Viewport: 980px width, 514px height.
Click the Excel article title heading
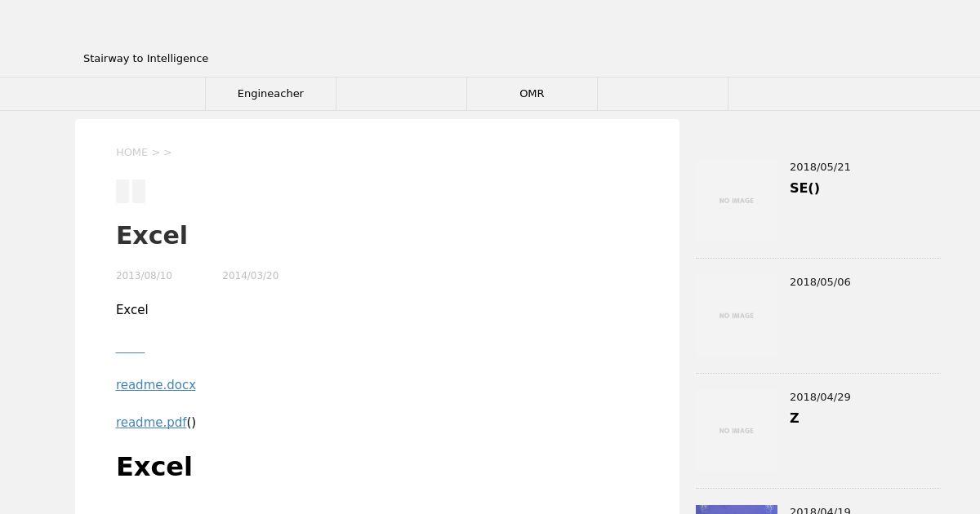(152, 236)
